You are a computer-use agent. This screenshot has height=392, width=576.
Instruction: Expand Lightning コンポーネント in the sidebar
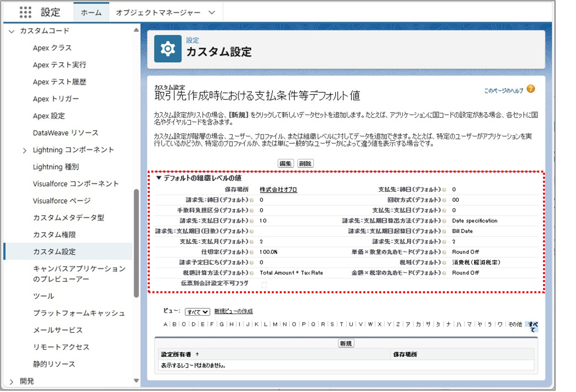pos(25,150)
